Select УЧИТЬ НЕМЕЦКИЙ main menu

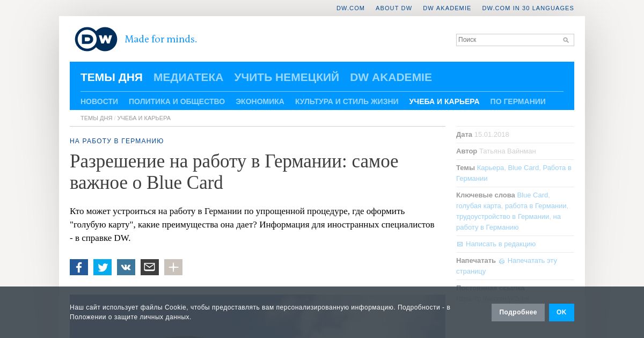(287, 77)
